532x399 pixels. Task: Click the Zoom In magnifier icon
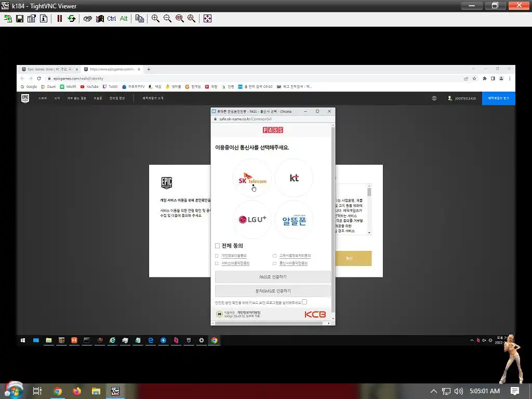(x=155, y=19)
